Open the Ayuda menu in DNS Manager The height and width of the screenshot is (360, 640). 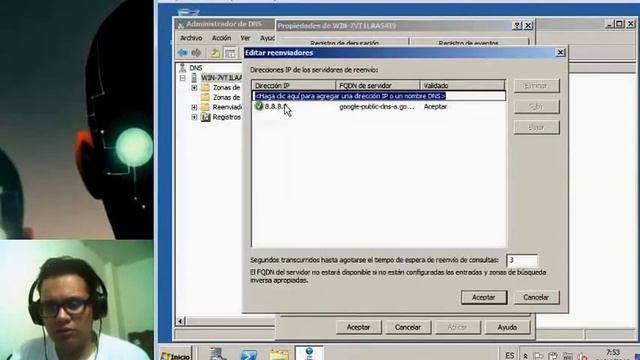(x=267, y=38)
